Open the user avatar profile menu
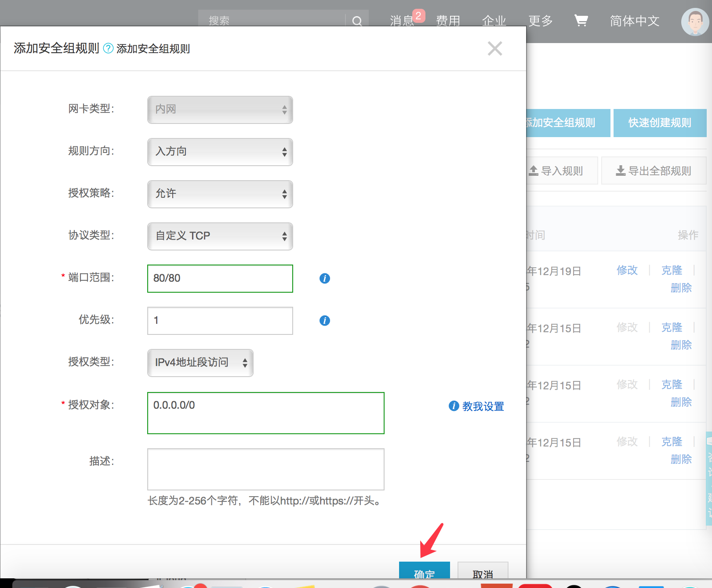Image resolution: width=712 pixels, height=588 pixels. [x=694, y=22]
